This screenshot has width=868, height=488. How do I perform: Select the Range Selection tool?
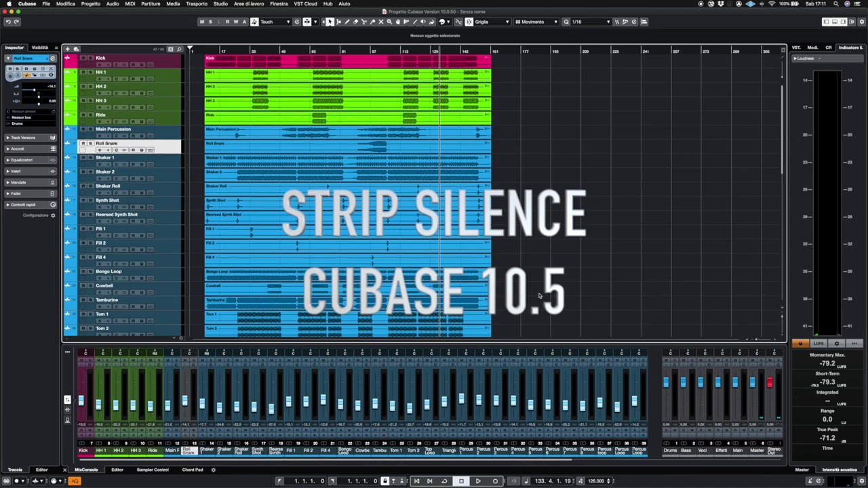[x=338, y=22]
